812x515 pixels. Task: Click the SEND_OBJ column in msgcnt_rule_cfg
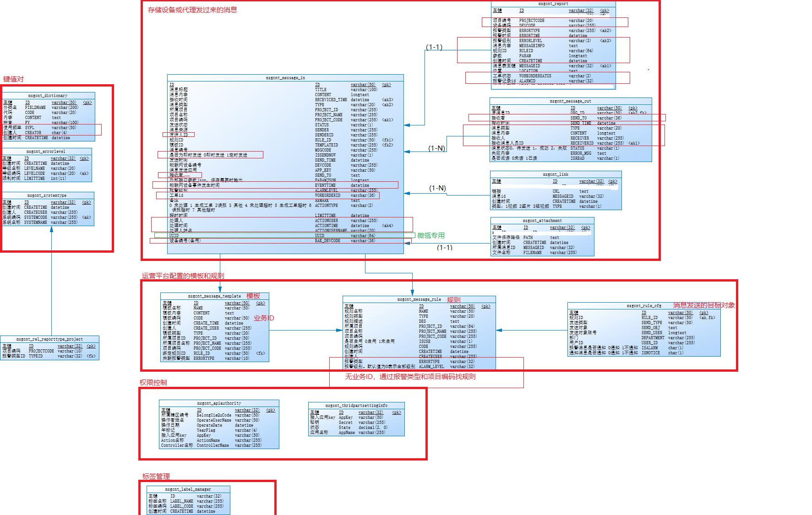[650, 328]
